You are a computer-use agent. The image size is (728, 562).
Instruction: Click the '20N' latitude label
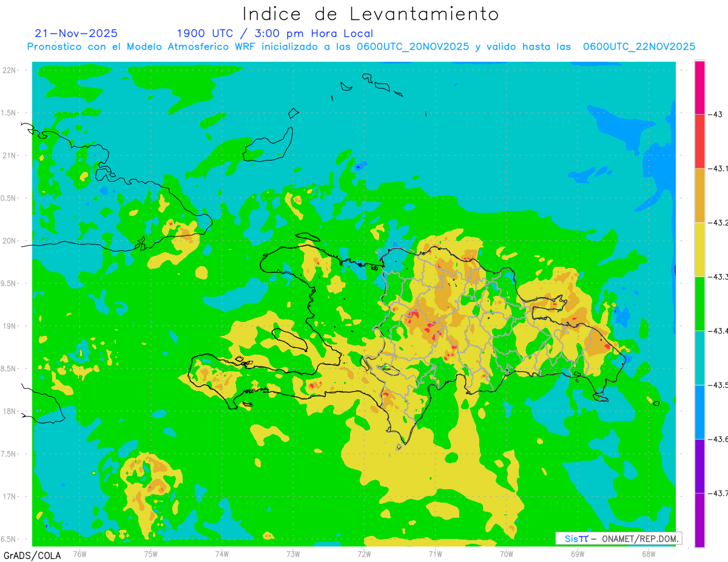coord(9,241)
